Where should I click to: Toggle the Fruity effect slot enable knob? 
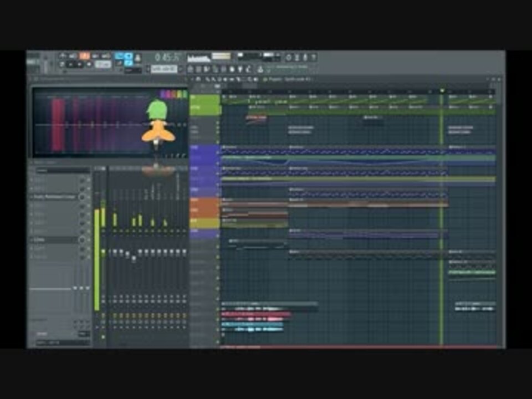click(82, 197)
